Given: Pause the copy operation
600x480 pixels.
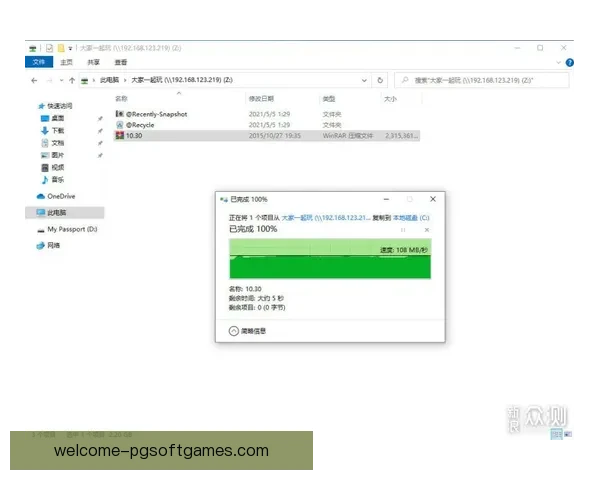Looking at the screenshot, I should pos(403,230).
